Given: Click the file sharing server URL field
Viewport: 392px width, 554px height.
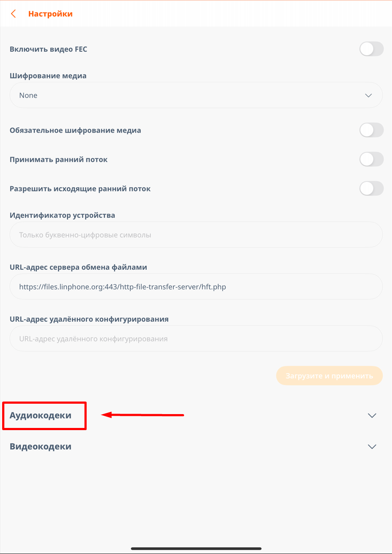Looking at the screenshot, I should (196, 287).
